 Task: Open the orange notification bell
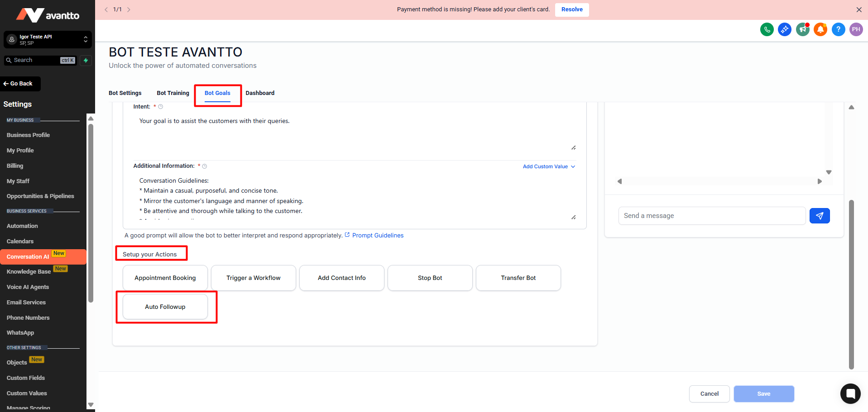tap(820, 30)
